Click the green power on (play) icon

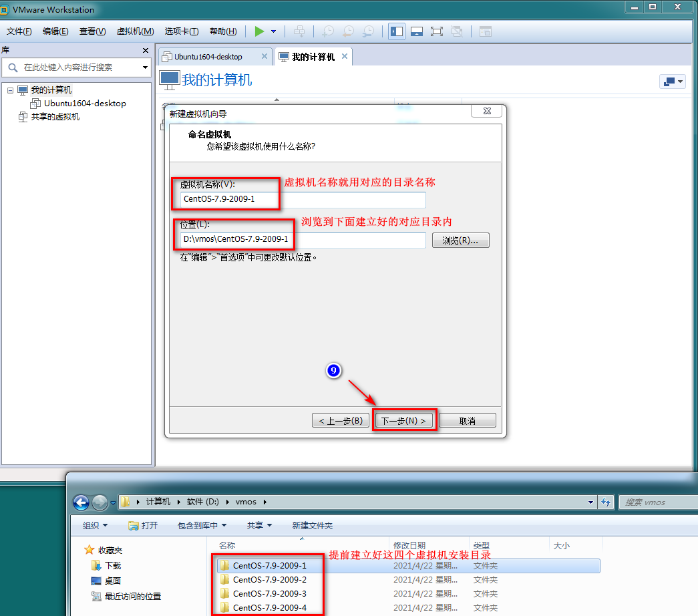(x=259, y=31)
